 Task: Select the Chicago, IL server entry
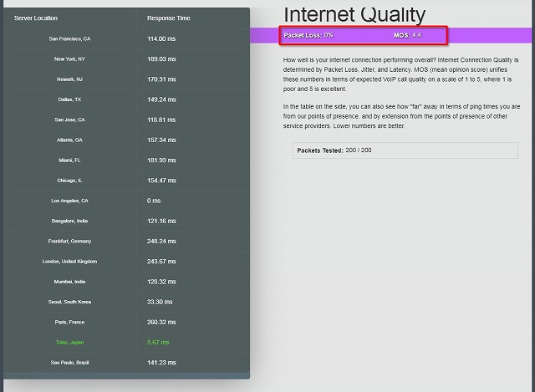click(x=70, y=181)
